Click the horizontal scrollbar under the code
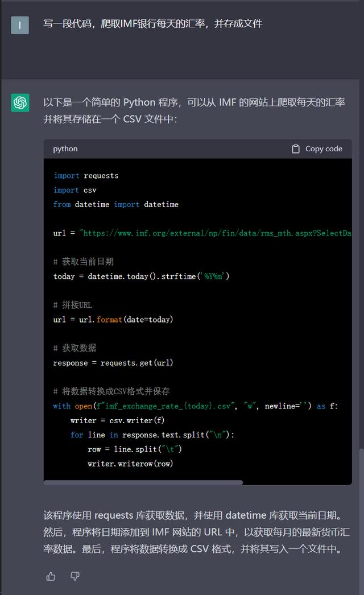This screenshot has width=364, height=595. (143, 483)
